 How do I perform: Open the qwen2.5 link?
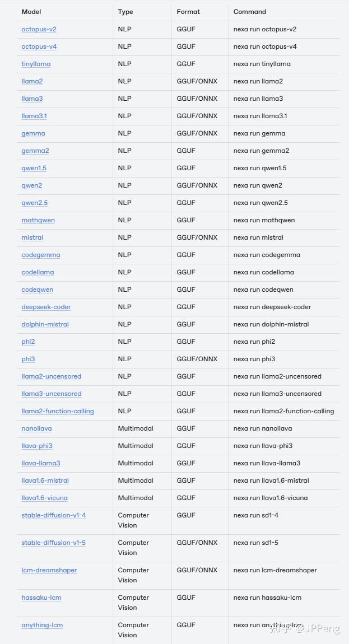(35, 203)
